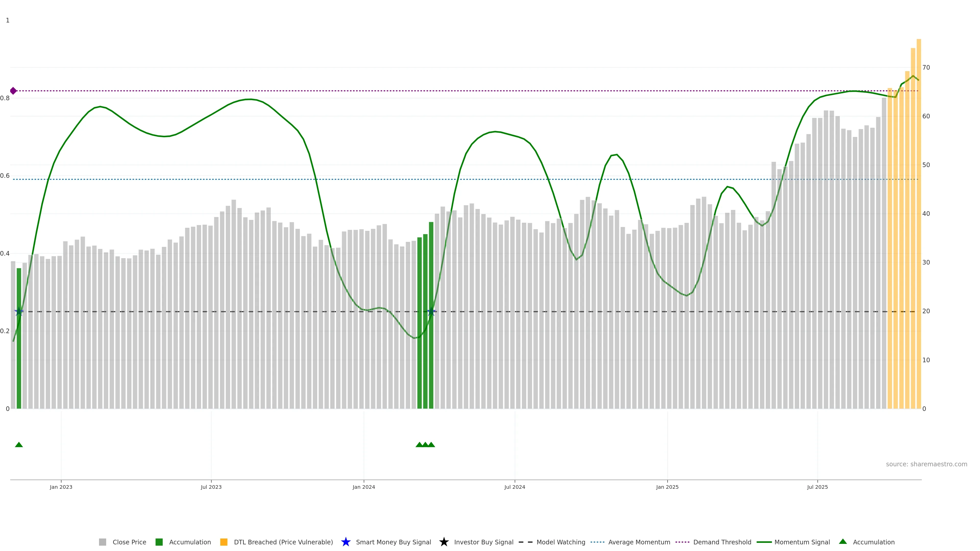The width and height of the screenshot is (980, 551).
Task: Click the lone green triangle before Jan 2023
Action: point(19,445)
